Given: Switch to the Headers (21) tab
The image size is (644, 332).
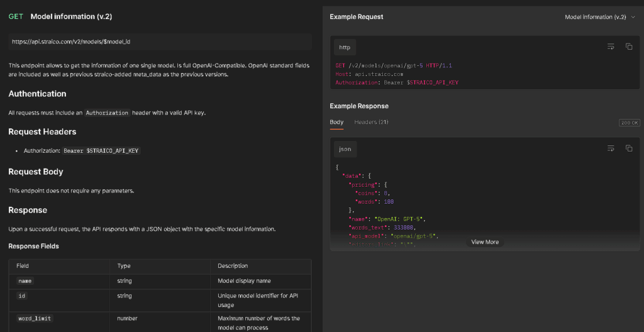Looking at the screenshot, I should (x=371, y=122).
